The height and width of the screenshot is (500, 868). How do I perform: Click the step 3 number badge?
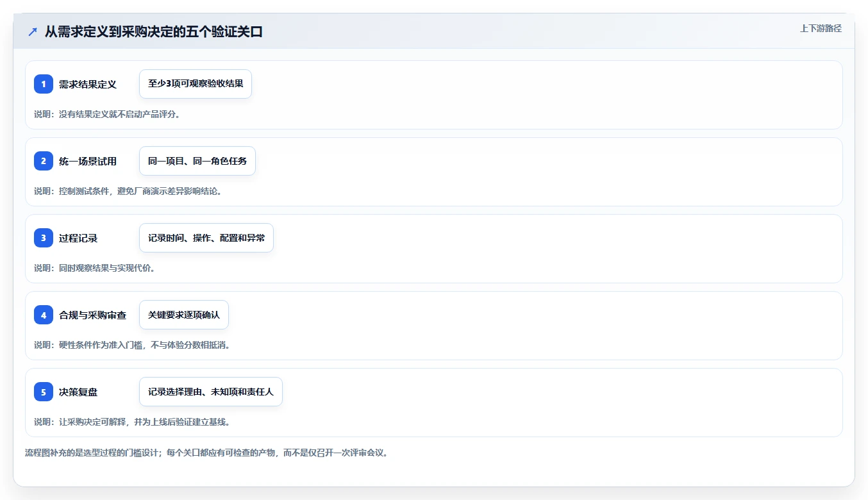click(44, 238)
